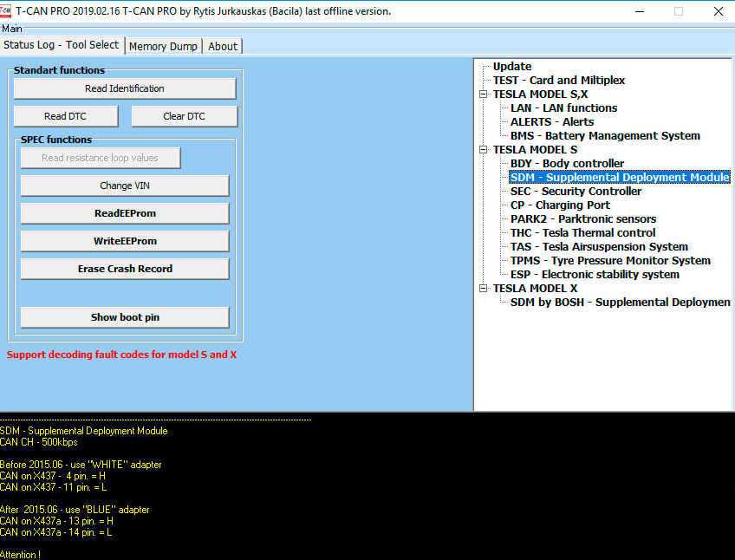The height and width of the screenshot is (560, 735).
Task: Select SDM - Supplemental Deployment Module item
Action: (x=620, y=178)
